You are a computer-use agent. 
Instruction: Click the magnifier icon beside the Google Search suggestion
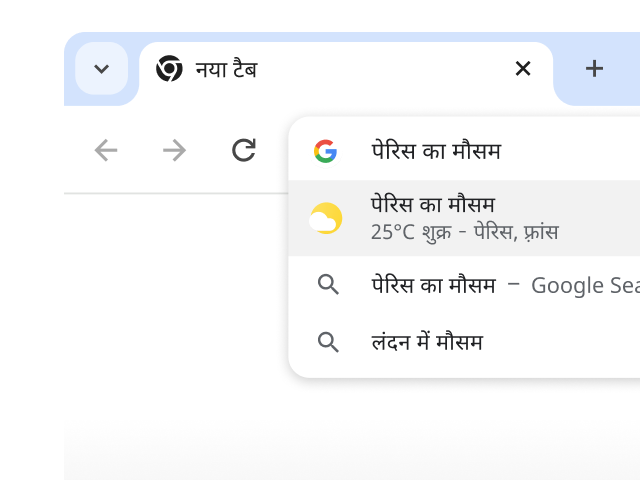(328, 285)
